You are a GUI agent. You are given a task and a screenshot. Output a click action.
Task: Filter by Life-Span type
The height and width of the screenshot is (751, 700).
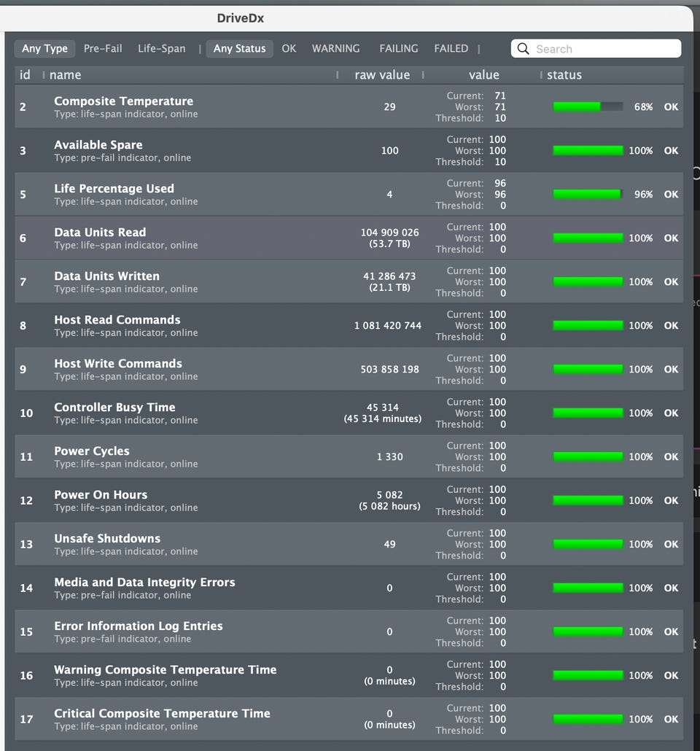tap(161, 48)
